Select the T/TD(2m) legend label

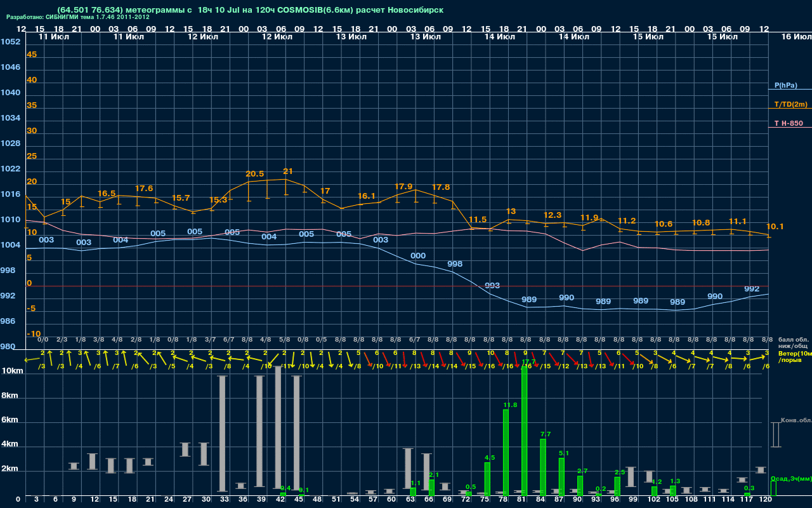point(790,104)
